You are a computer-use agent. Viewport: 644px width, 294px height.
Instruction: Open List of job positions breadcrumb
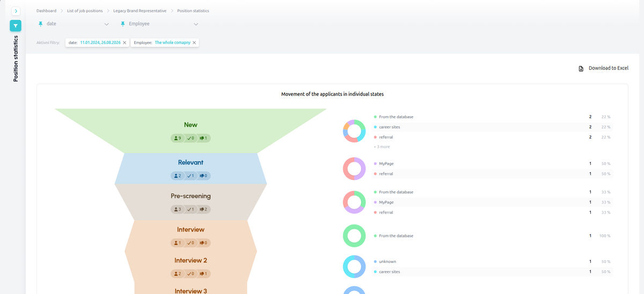click(x=85, y=11)
